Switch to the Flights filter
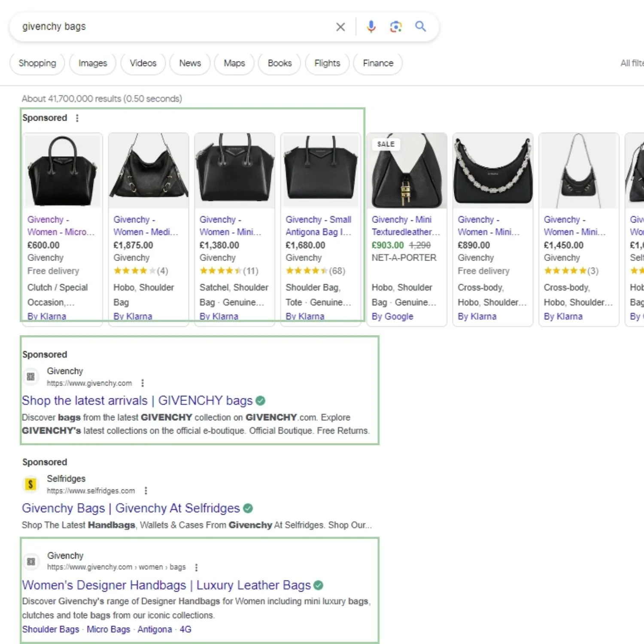644x644 pixels. (327, 63)
